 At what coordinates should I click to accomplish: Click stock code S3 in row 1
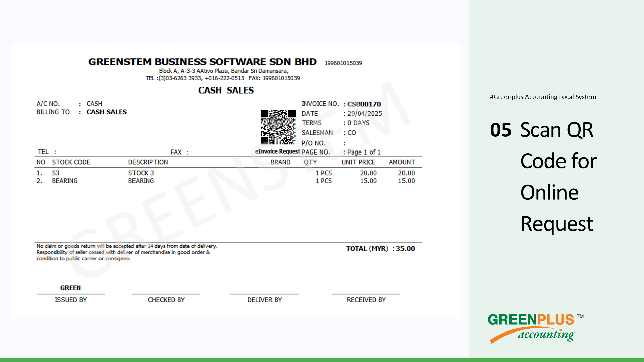tap(56, 173)
